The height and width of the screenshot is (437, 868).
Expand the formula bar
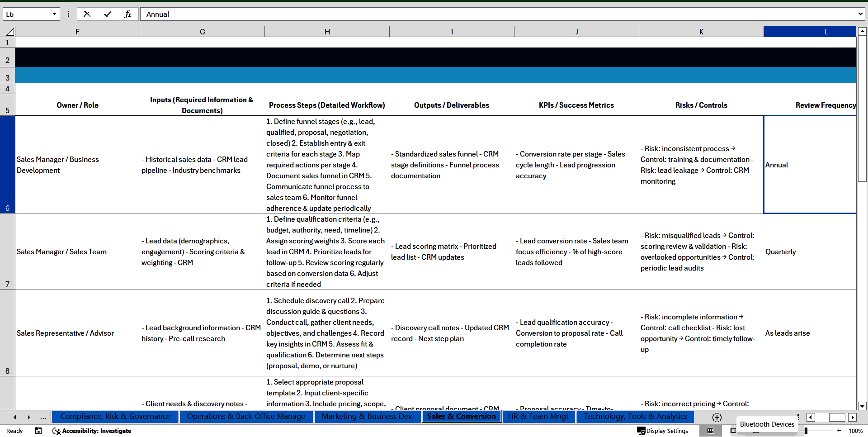pos(860,14)
